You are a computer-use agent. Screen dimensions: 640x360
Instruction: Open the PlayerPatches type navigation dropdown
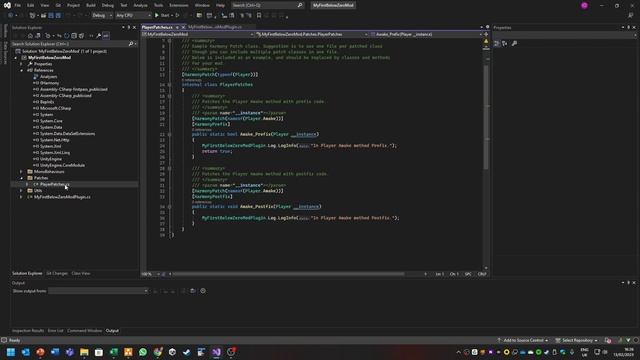click(x=312, y=35)
